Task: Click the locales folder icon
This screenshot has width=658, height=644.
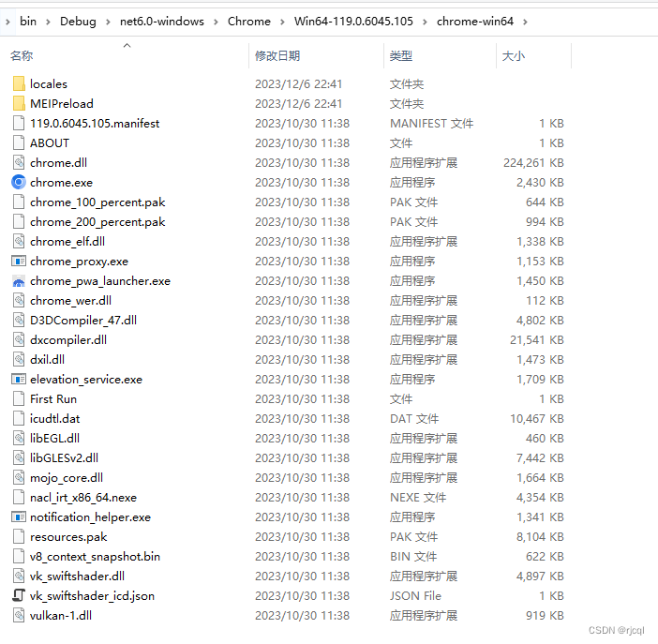Action: click(19, 84)
